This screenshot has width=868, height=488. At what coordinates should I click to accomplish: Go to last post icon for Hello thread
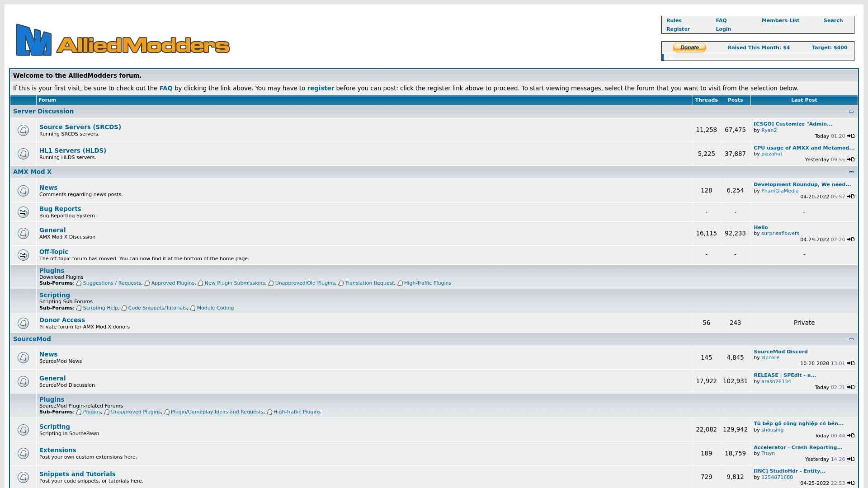coord(851,239)
